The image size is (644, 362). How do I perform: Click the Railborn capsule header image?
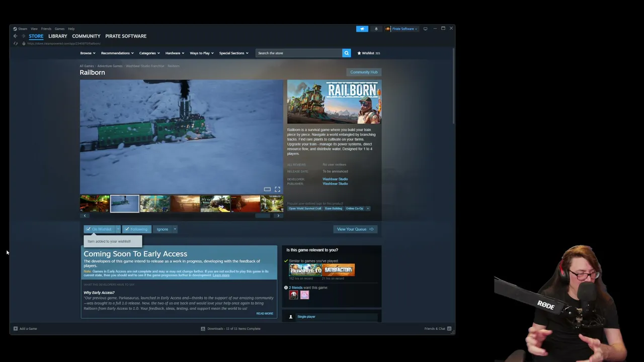pyautogui.click(x=334, y=102)
